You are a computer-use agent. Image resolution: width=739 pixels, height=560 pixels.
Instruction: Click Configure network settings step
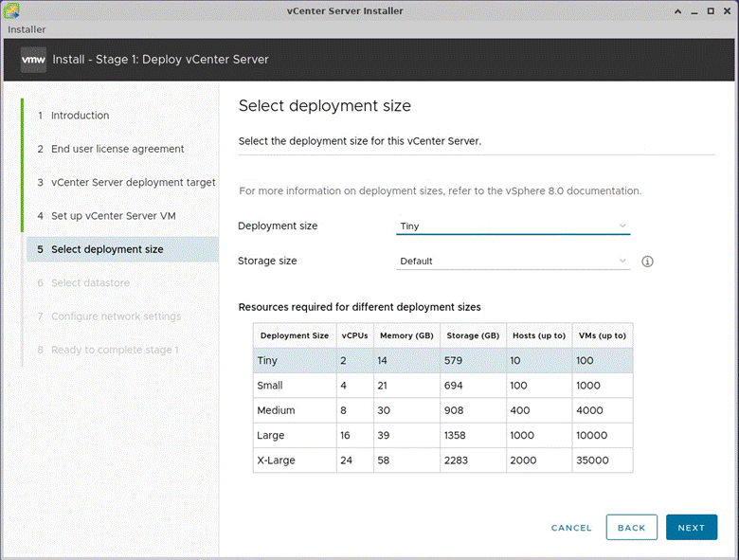point(116,316)
